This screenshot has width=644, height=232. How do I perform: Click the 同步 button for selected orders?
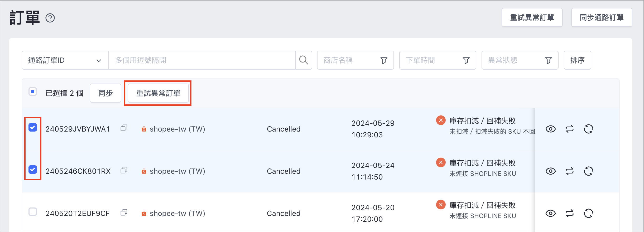(105, 93)
